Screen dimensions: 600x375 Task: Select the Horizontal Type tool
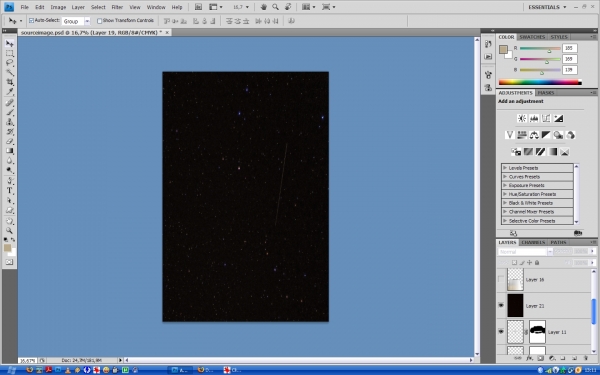click(x=10, y=191)
